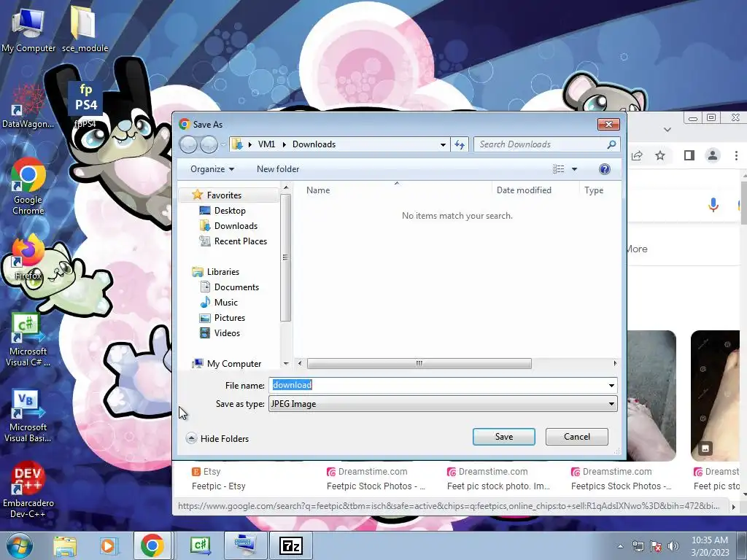Open Embarcadero Dev-C++ desktop shortcut

pos(28,491)
